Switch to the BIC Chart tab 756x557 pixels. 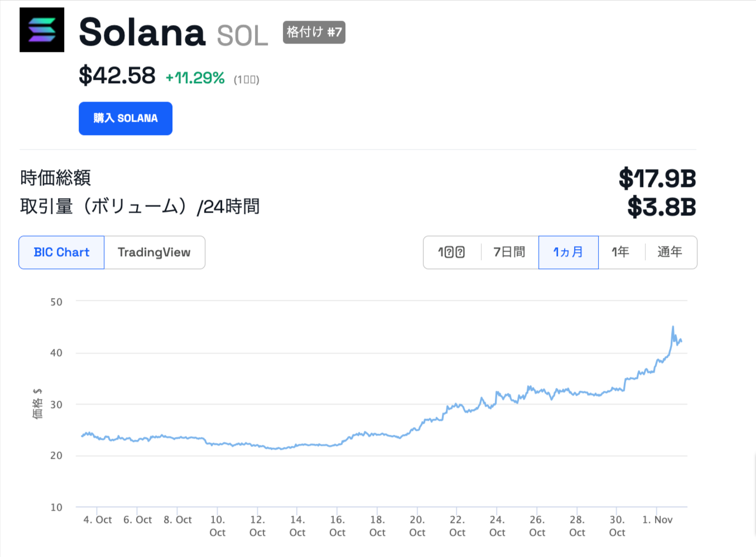pos(61,252)
